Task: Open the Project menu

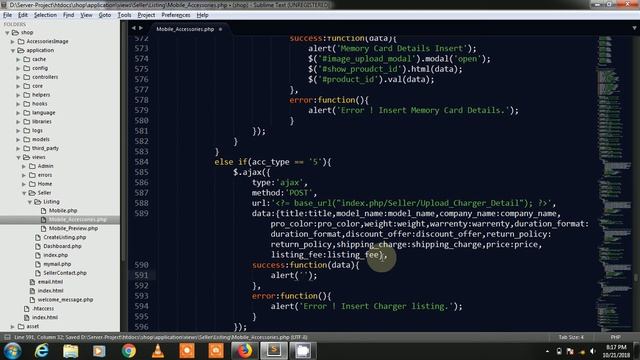Action: 146,15
